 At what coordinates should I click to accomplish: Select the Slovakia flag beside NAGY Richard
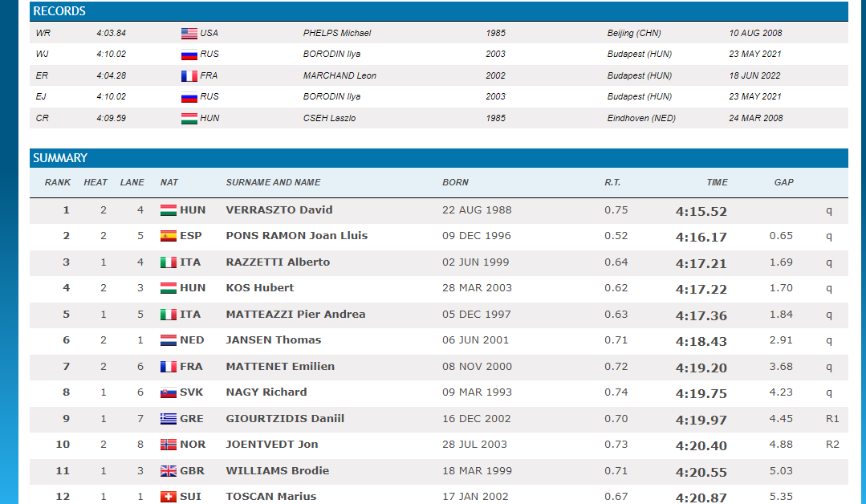(168, 392)
